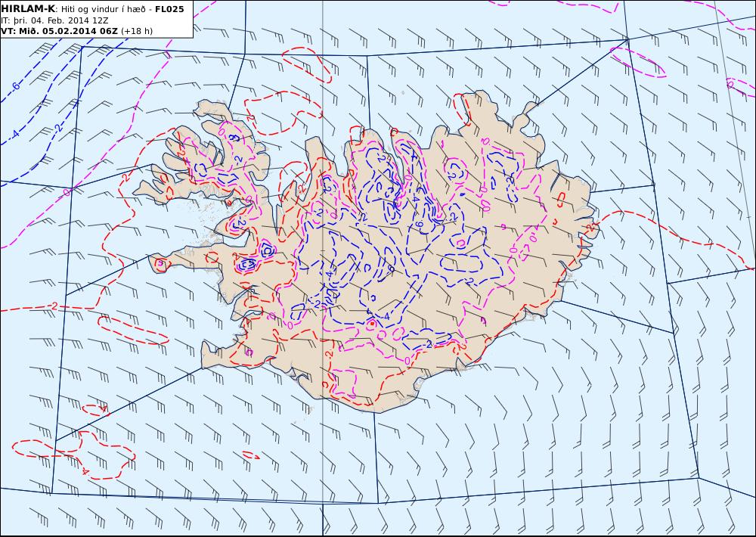Click the blue -4 isotherm label offshore northwest

[x=15, y=133]
